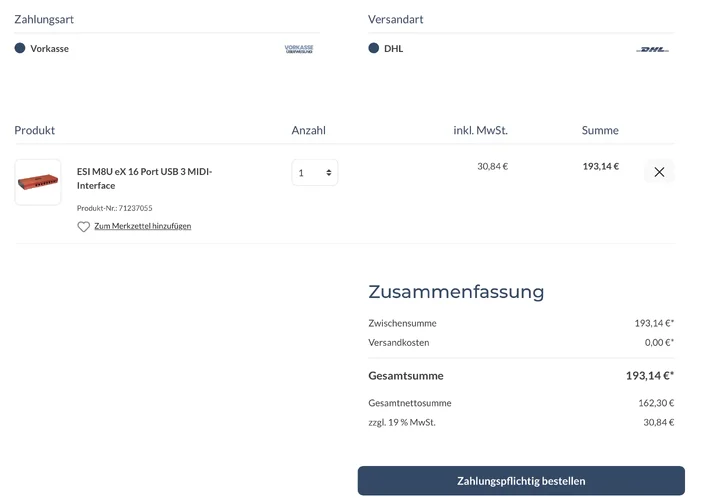The height and width of the screenshot is (500, 713).
Task: Click the Gesamtsumme total amount
Action: pos(649,376)
